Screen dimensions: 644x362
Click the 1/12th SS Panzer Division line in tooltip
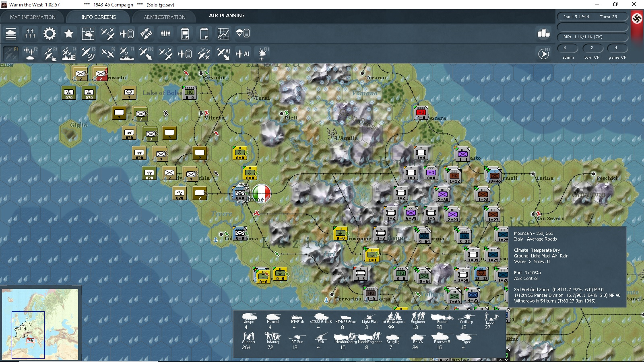tap(567, 295)
